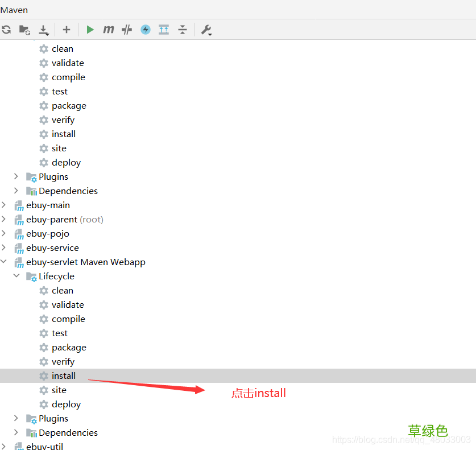Expand the ebuy-main module node
Screen dimensions: 476x450
point(5,205)
